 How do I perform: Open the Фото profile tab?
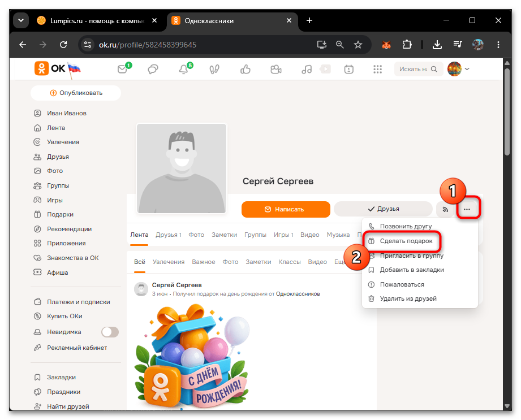(x=196, y=235)
